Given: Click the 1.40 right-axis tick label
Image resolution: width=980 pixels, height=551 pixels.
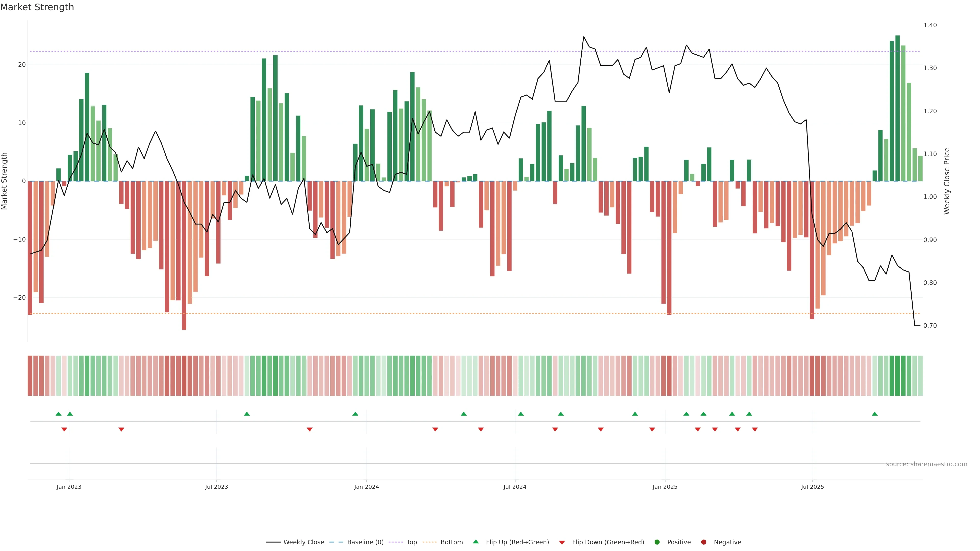Looking at the screenshot, I should (930, 25).
